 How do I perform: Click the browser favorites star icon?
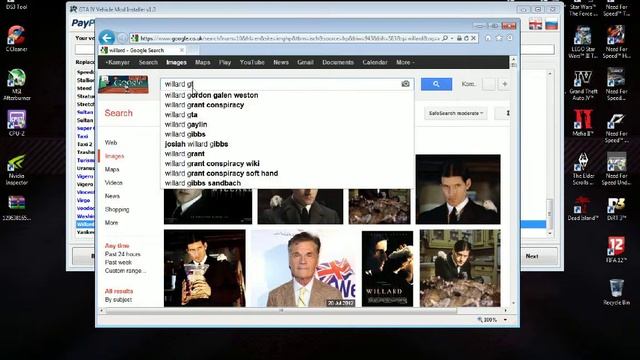[499, 38]
